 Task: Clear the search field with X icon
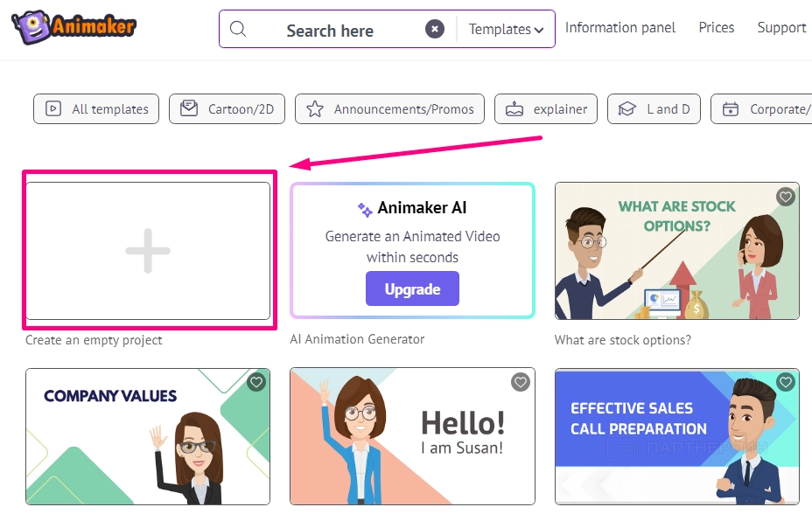coord(435,29)
